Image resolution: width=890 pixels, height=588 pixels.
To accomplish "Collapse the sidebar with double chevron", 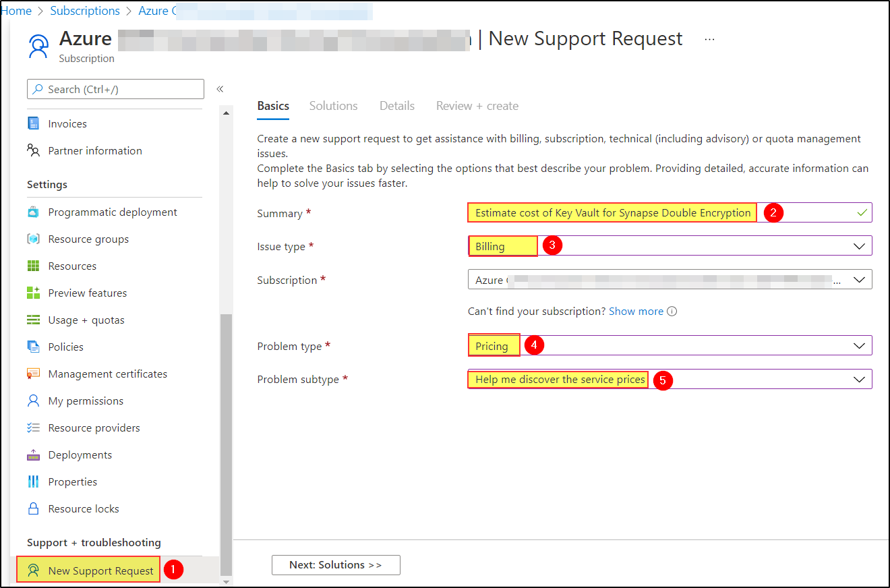I will pyautogui.click(x=220, y=89).
